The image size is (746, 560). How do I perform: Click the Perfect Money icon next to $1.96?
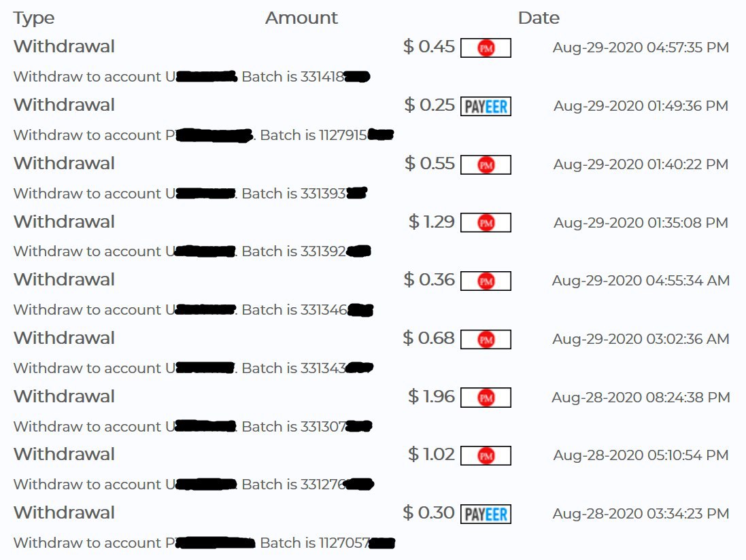tap(486, 398)
